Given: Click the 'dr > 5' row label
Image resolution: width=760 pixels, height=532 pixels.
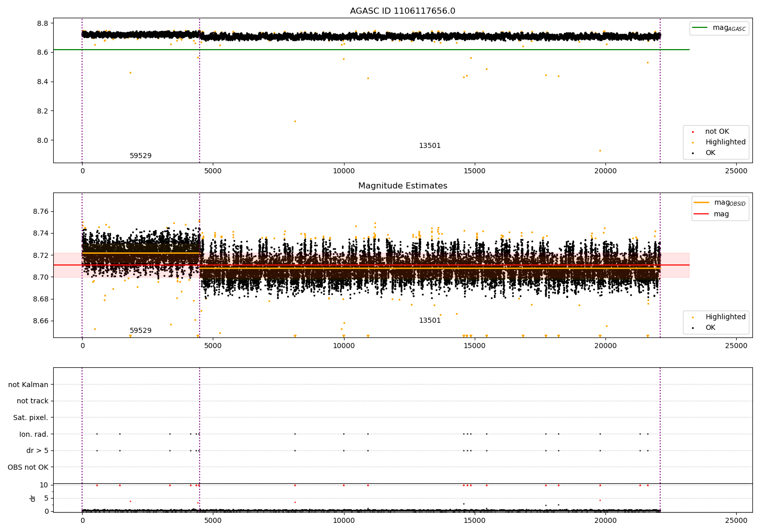Looking at the screenshot, I should coord(37,450).
